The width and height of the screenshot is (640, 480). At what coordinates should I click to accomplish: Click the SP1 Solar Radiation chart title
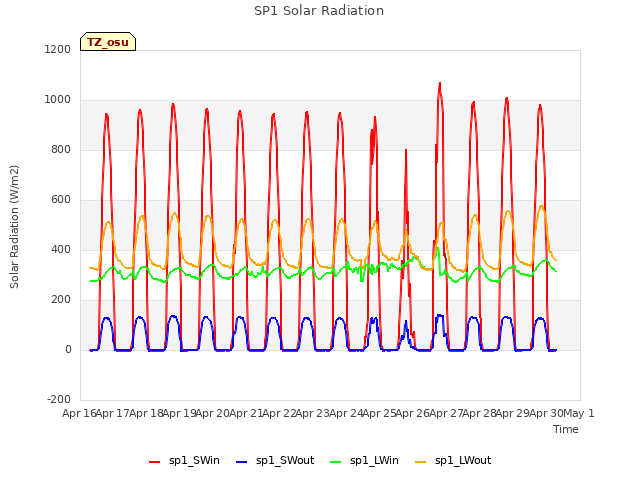click(319, 11)
